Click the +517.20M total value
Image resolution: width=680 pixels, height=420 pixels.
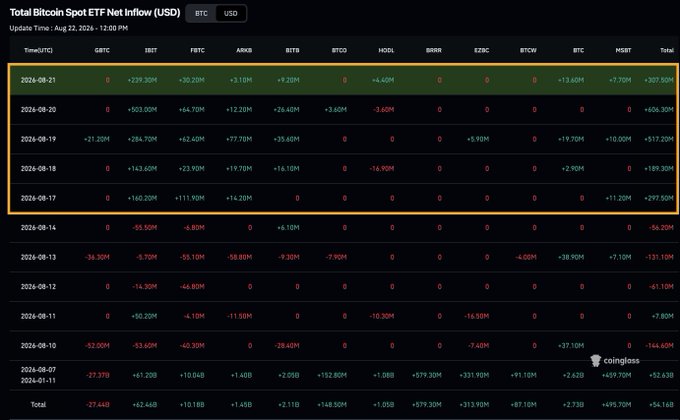pyautogui.click(x=659, y=139)
